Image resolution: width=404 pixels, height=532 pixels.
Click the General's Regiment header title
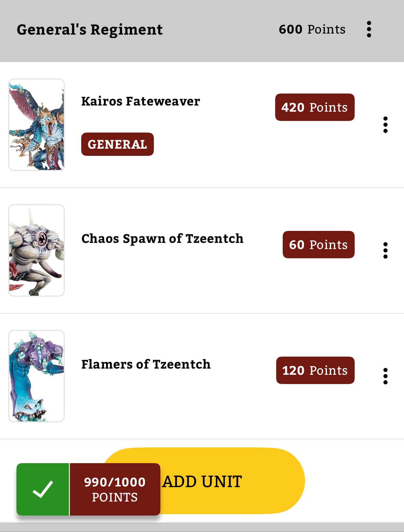coord(90,30)
